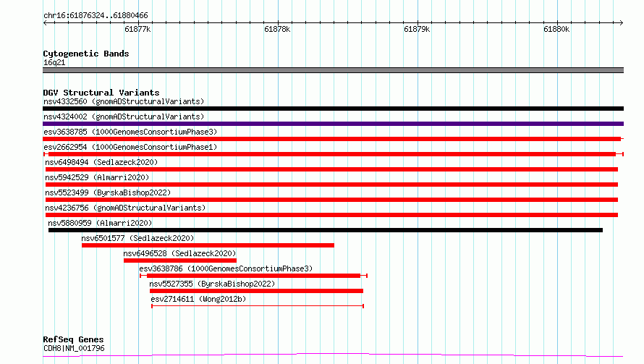Click the esv2714611 Wong2012b label

tap(198, 299)
